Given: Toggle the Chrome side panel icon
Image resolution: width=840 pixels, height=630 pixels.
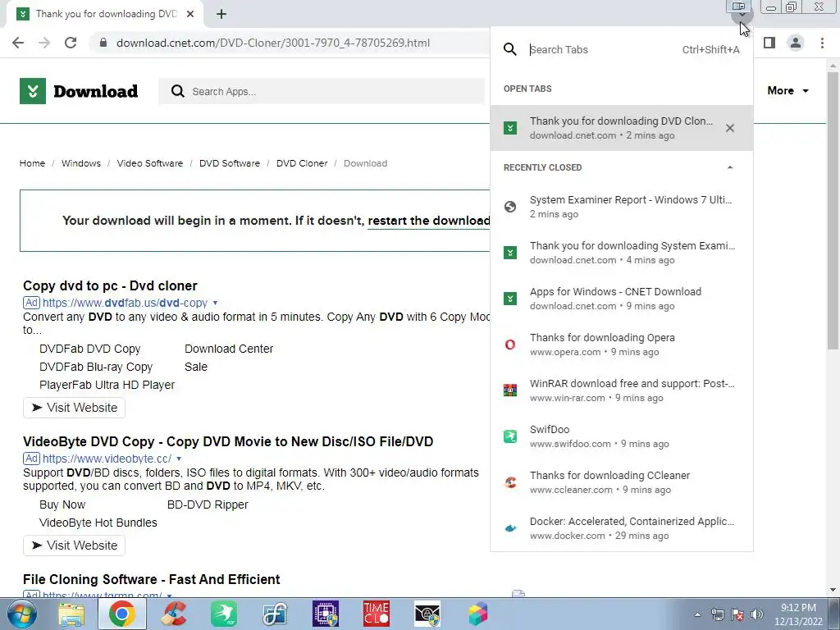Looking at the screenshot, I should tap(769, 43).
